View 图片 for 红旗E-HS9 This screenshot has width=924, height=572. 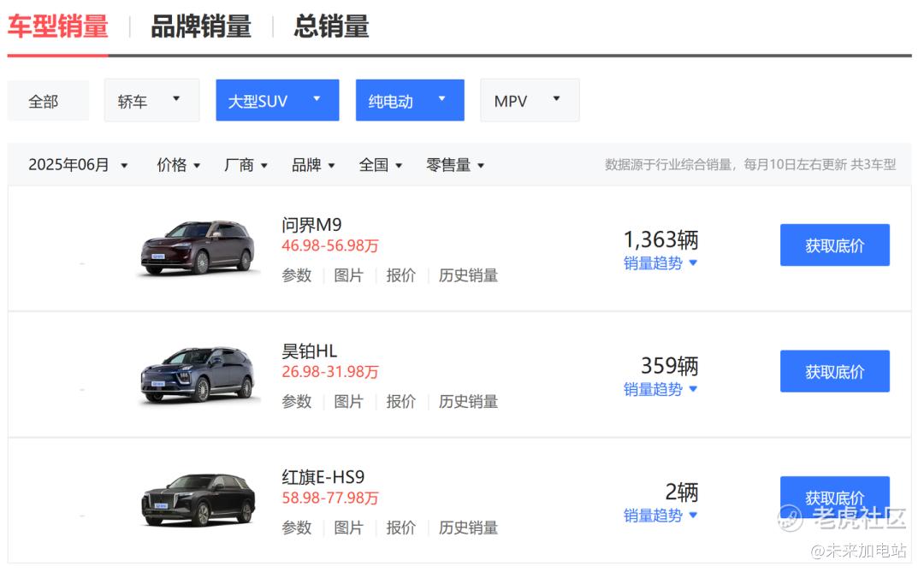tap(349, 528)
